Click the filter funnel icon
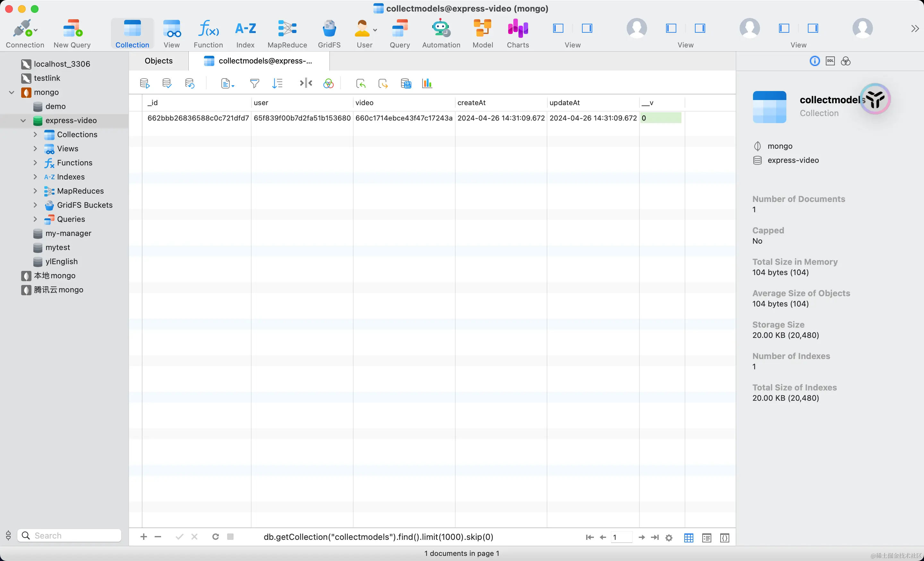Screen dimensions: 924x561 [x=254, y=83]
